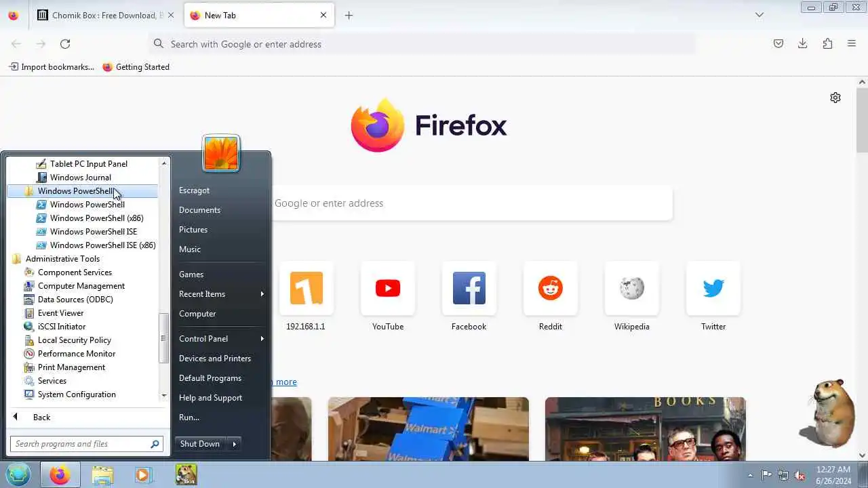868x488 pixels.
Task: Open Windows Explorer in taskbar
Action: coord(102,474)
